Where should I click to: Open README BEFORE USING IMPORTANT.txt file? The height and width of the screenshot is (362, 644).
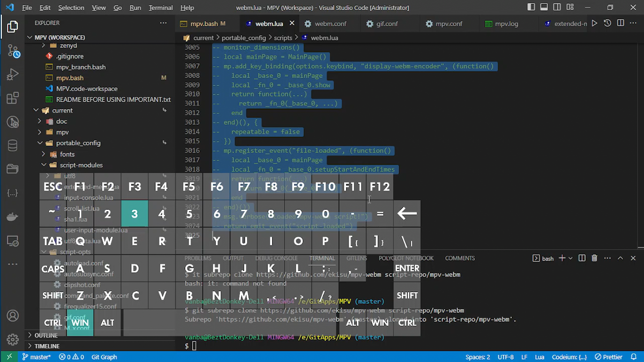coord(113,99)
